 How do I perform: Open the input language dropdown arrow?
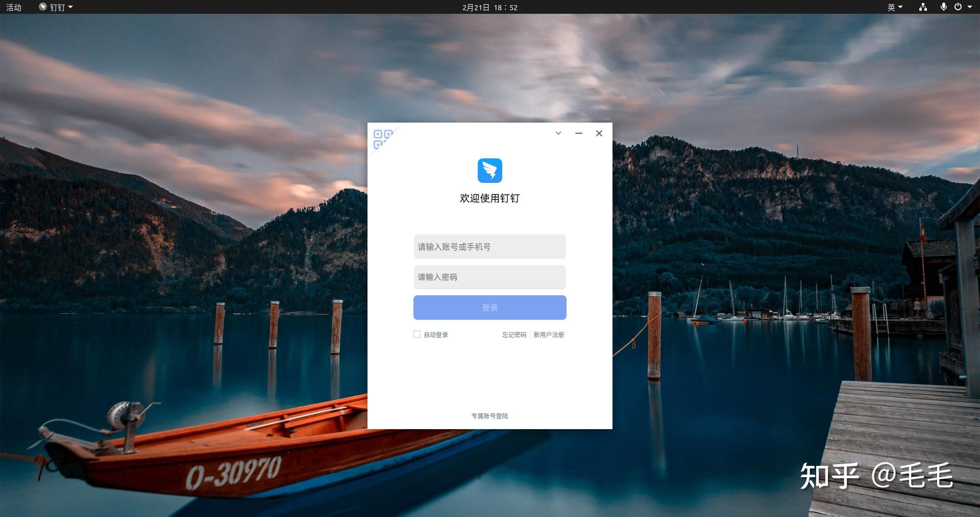[x=900, y=7]
